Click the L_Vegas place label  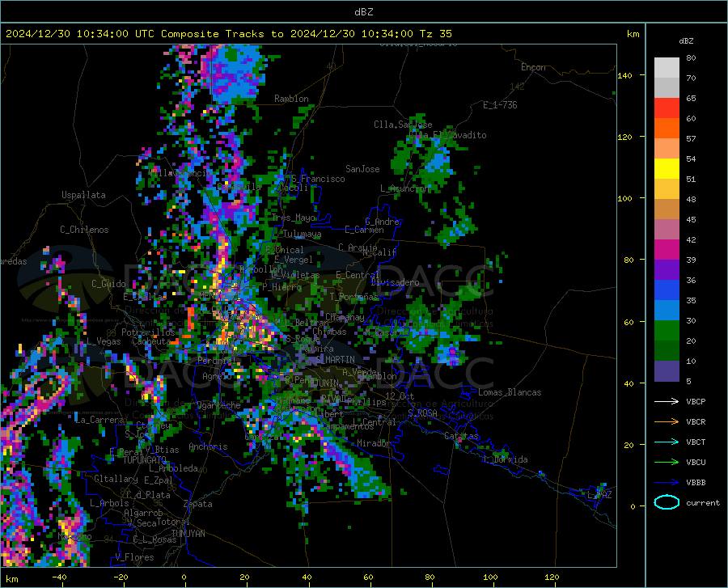(104, 341)
